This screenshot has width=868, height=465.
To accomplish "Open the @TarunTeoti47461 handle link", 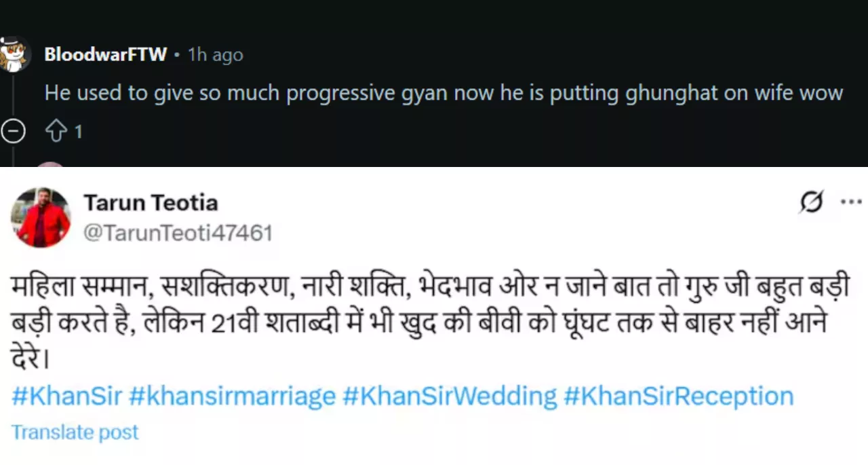I will point(178,233).
